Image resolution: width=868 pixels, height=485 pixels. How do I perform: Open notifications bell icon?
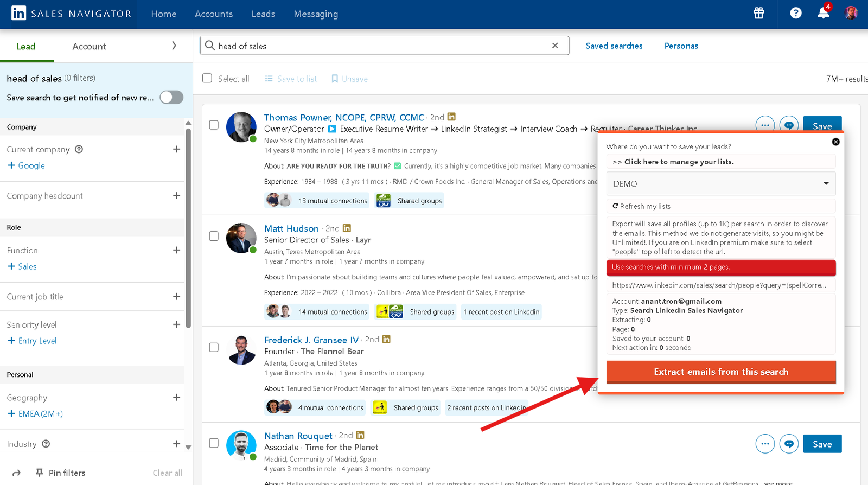tap(824, 13)
